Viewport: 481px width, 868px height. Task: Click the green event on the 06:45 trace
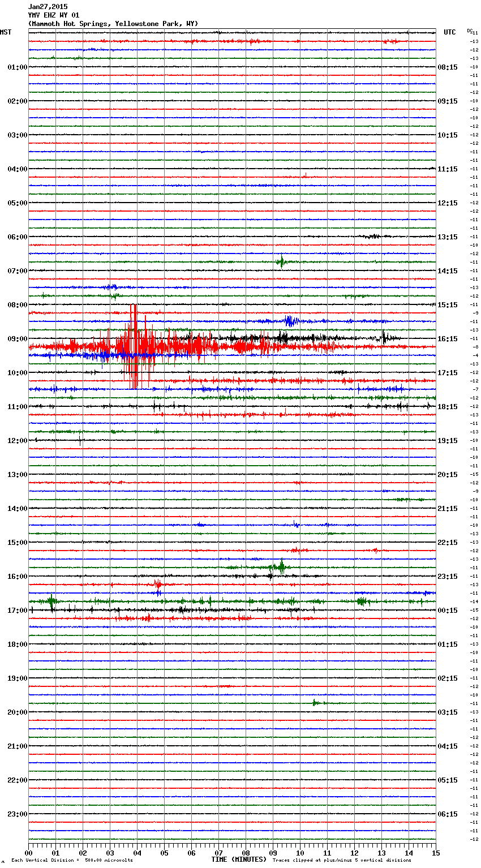[281, 261]
